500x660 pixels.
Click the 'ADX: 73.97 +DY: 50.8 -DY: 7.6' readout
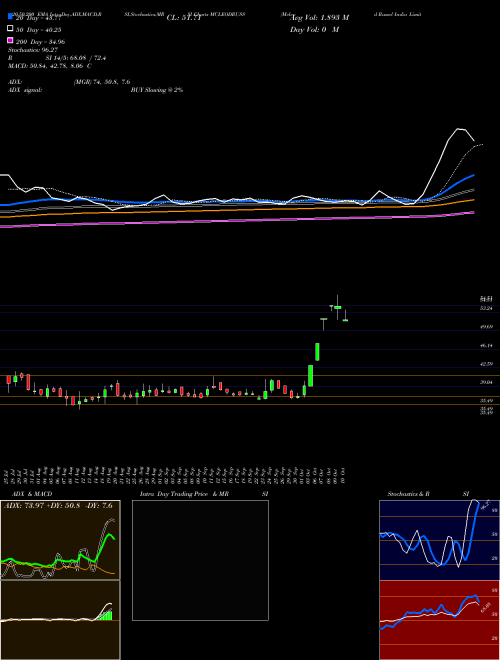point(59,505)
